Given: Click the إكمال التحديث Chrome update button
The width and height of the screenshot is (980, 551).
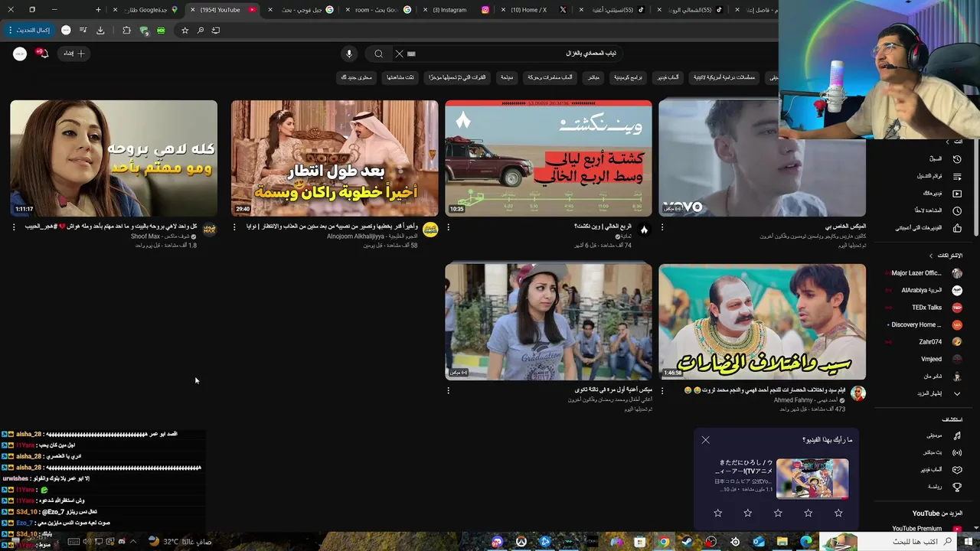Looking at the screenshot, I should pyautogui.click(x=29, y=31).
